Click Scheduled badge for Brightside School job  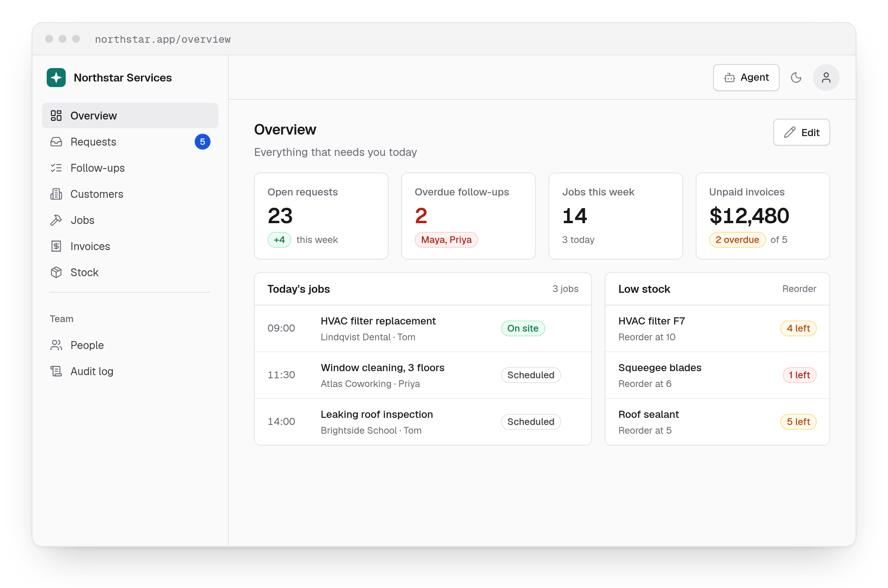(x=531, y=422)
